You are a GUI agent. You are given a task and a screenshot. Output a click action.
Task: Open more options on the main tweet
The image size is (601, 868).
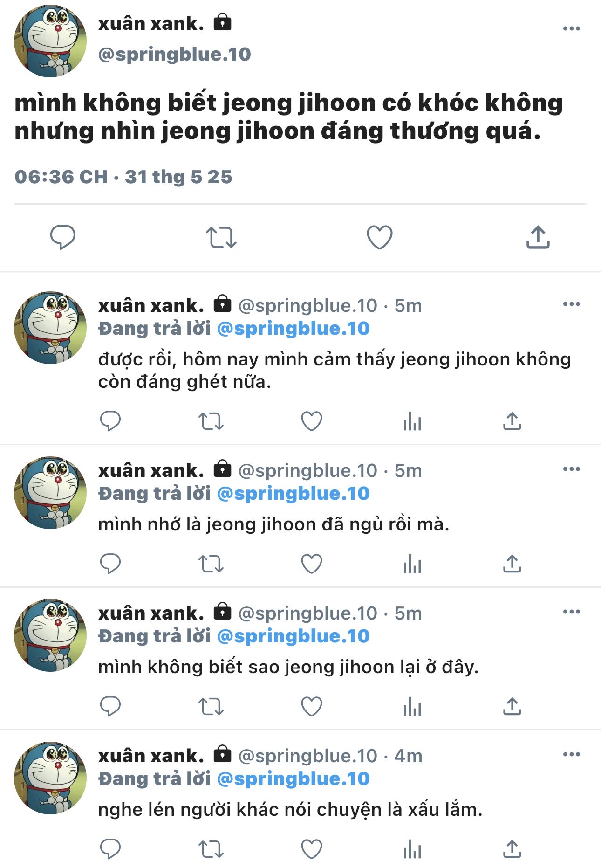(571, 29)
